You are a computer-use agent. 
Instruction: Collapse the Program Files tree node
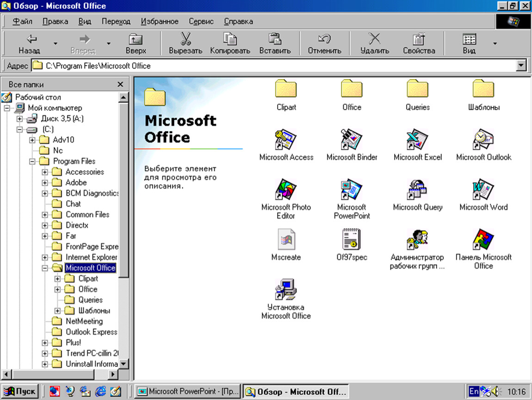coord(32,161)
